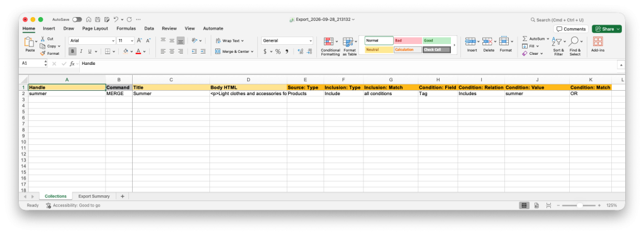Image resolution: width=644 pixels, height=235 pixels.
Task: Click Sort & Filter
Action: pos(558,47)
